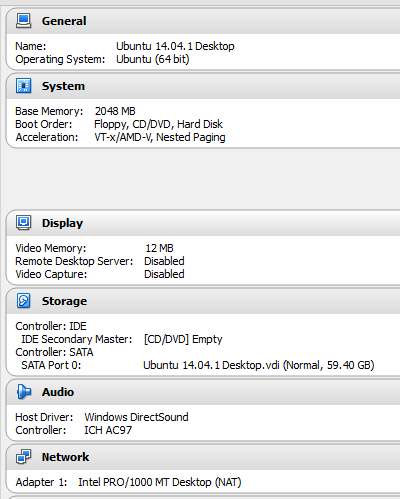This screenshot has width=400, height=499.
Task: Click the System section chip icon
Action: [x=24, y=86]
